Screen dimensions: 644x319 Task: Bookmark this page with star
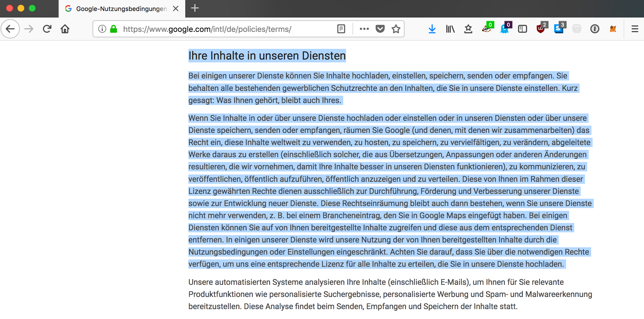tap(396, 29)
